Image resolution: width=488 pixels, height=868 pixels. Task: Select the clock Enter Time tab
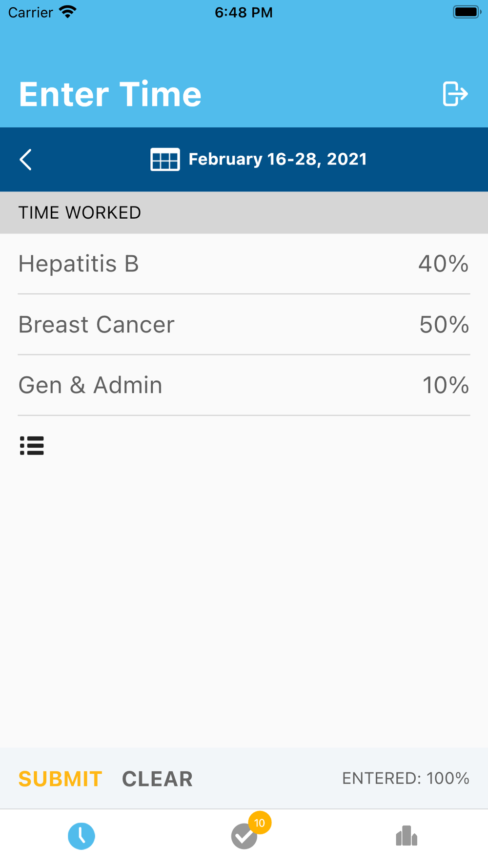pyautogui.click(x=81, y=836)
